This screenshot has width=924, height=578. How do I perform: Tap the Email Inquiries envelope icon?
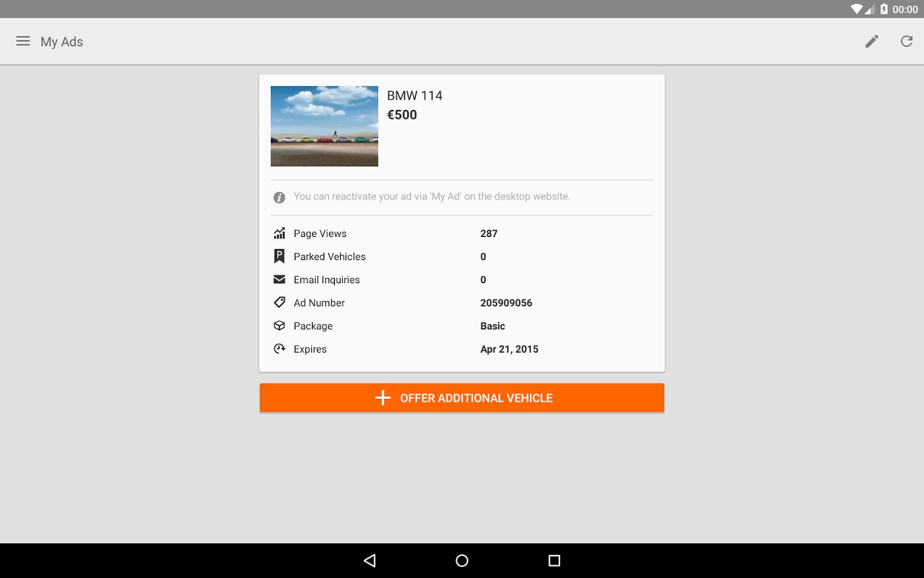tap(279, 279)
